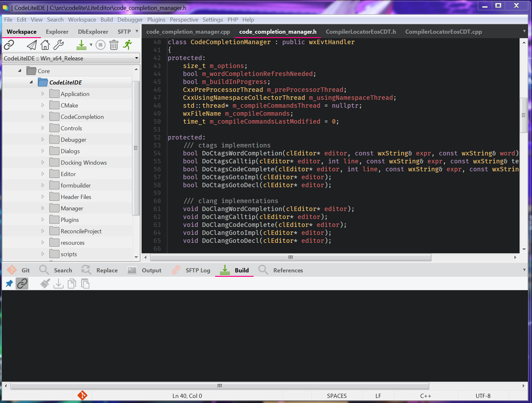532x403 pixels.
Task: Stop the current build with the stop icon
Action: [x=100, y=45]
